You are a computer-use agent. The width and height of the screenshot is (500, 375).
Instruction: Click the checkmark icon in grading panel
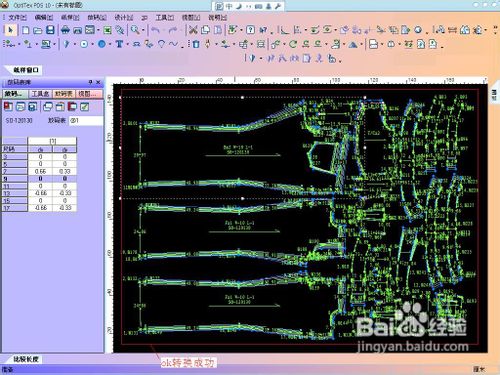pyautogui.click(x=85, y=107)
